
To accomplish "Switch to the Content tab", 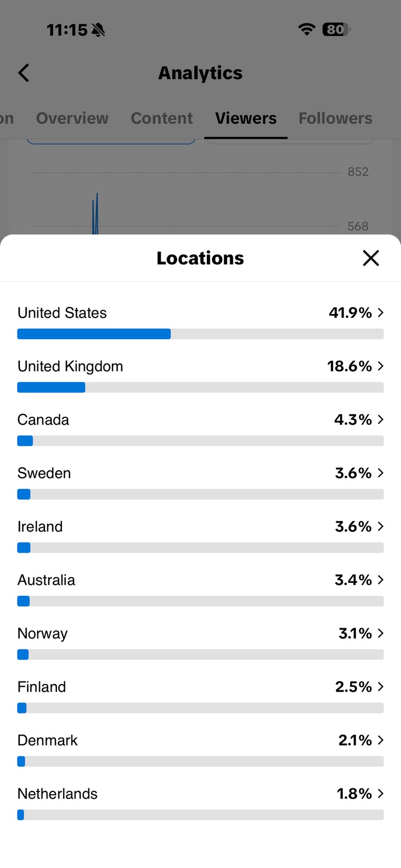I will [x=162, y=118].
